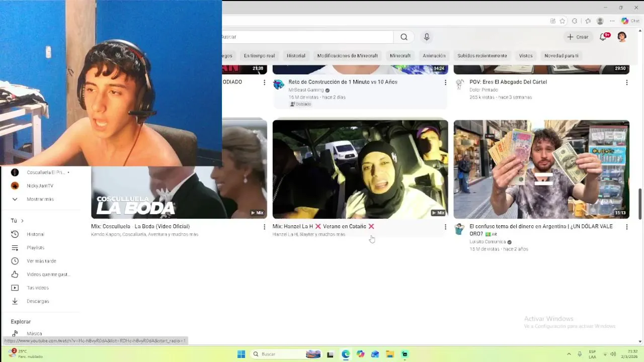
Task: Open title 'Reto de Construcción de 1 Minuto vs 10 Años'
Action: point(343,82)
